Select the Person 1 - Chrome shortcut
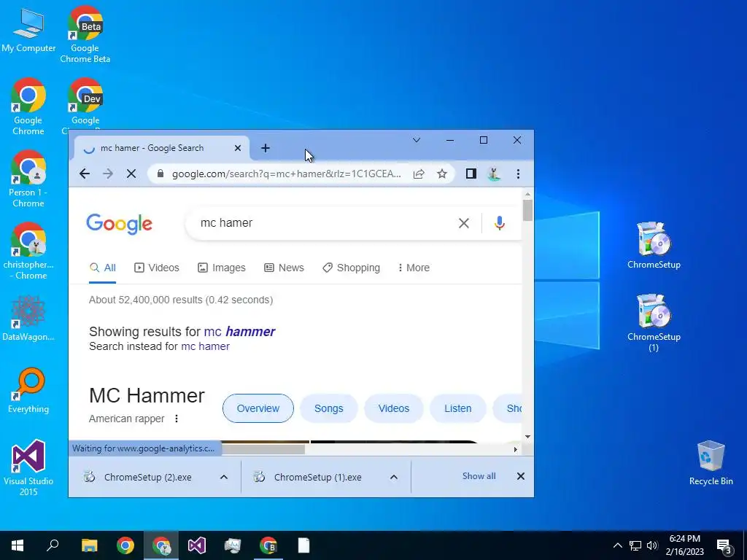 click(28, 179)
